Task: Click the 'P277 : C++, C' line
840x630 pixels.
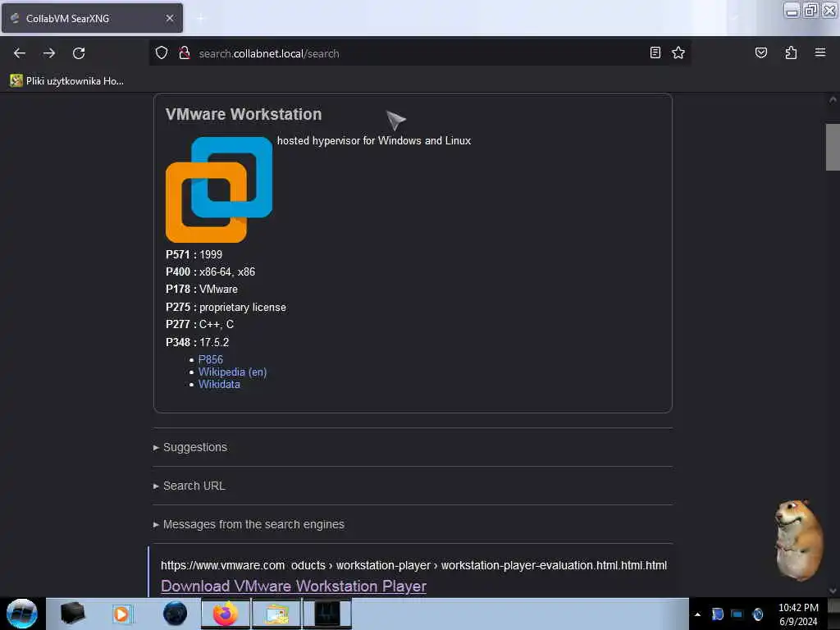Action: coord(200,324)
